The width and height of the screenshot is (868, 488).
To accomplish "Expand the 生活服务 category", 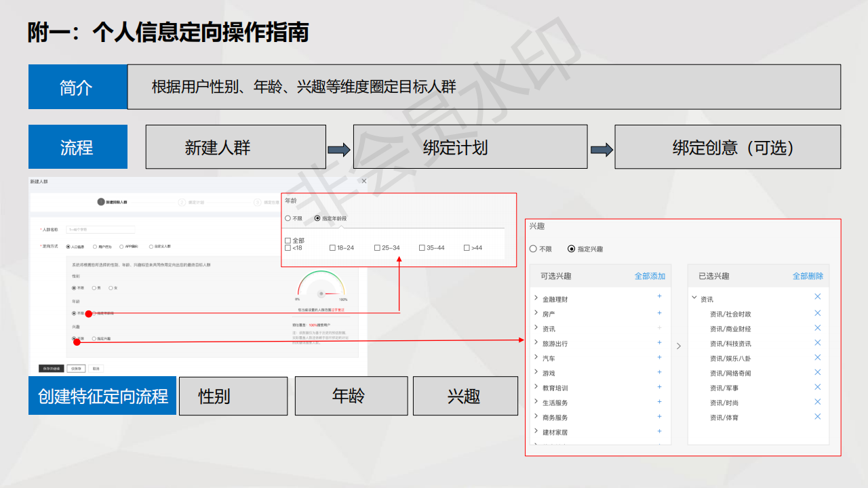I will point(536,402).
